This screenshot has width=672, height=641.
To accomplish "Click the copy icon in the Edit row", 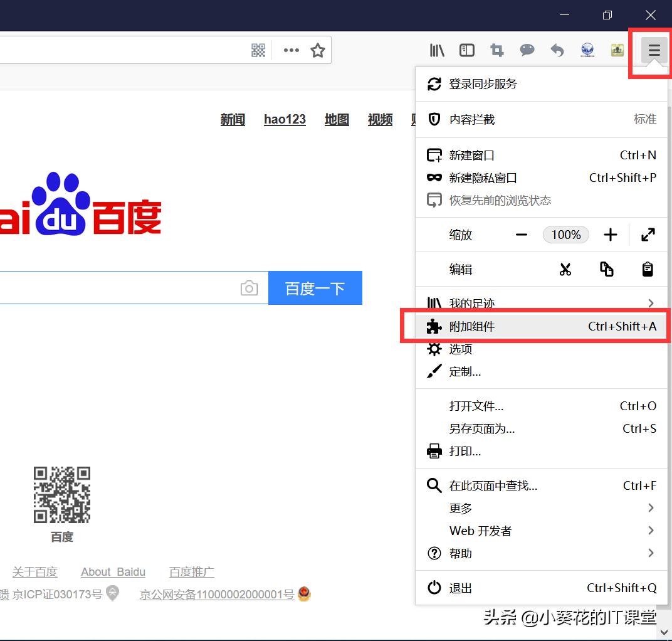I will click(606, 269).
